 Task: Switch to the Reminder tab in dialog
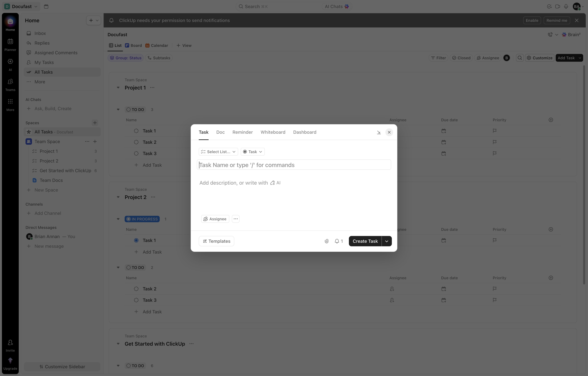click(242, 132)
